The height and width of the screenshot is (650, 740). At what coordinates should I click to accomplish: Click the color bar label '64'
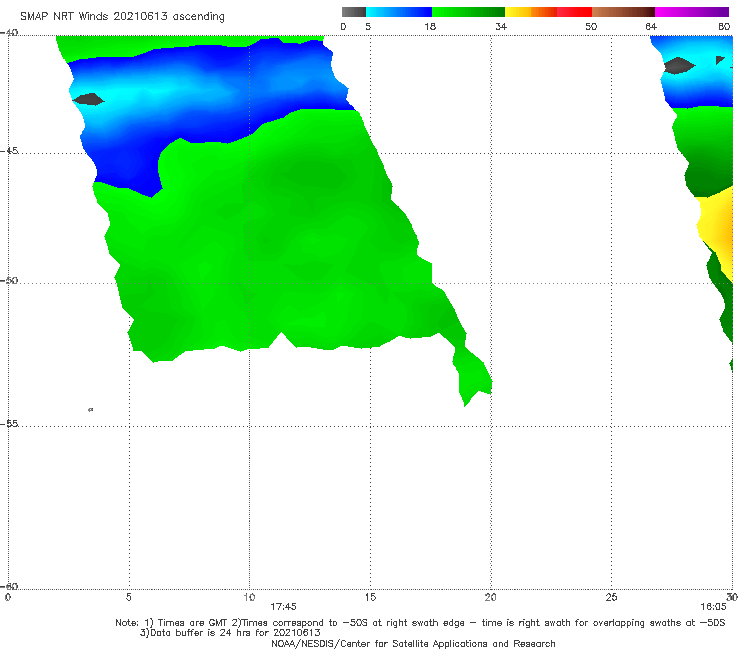[x=651, y=27]
